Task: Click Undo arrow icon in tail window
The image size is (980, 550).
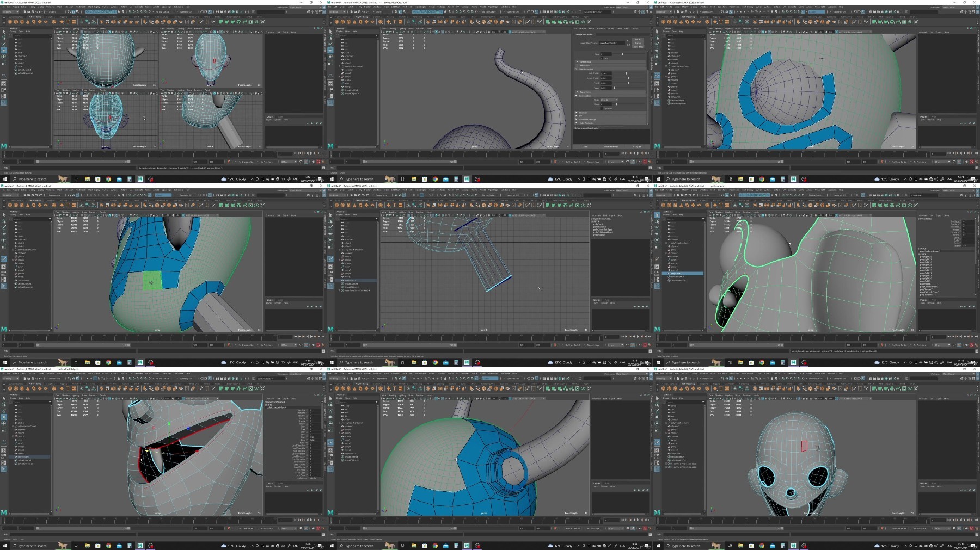Action: tap(363, 11)
